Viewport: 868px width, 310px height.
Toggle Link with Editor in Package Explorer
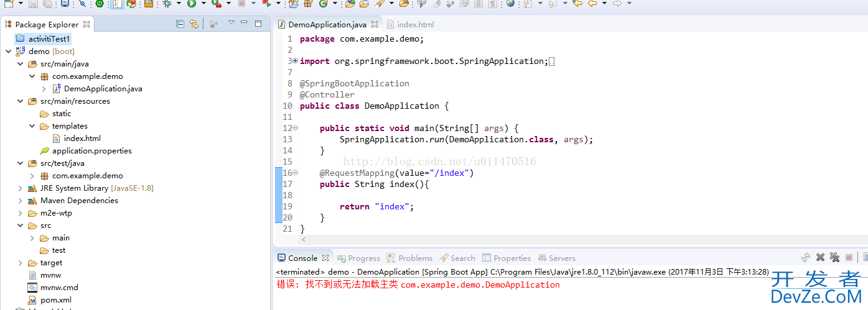194,24
